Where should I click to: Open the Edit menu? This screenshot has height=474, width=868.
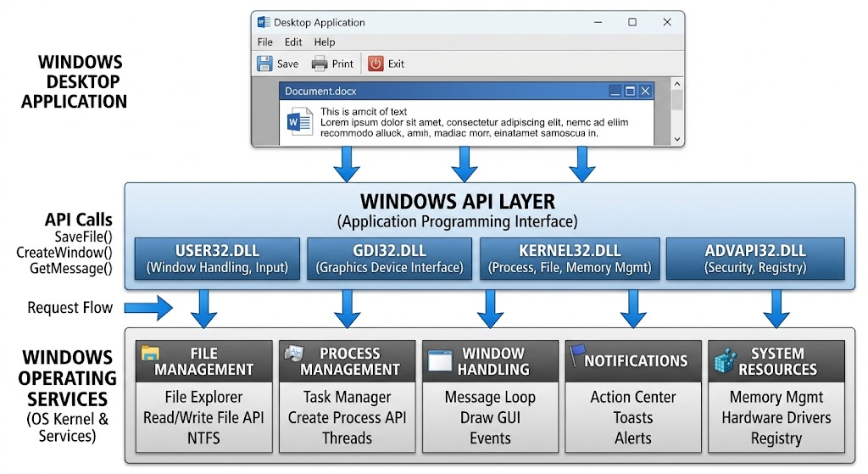pyautogui.click(x=292, y=42)
